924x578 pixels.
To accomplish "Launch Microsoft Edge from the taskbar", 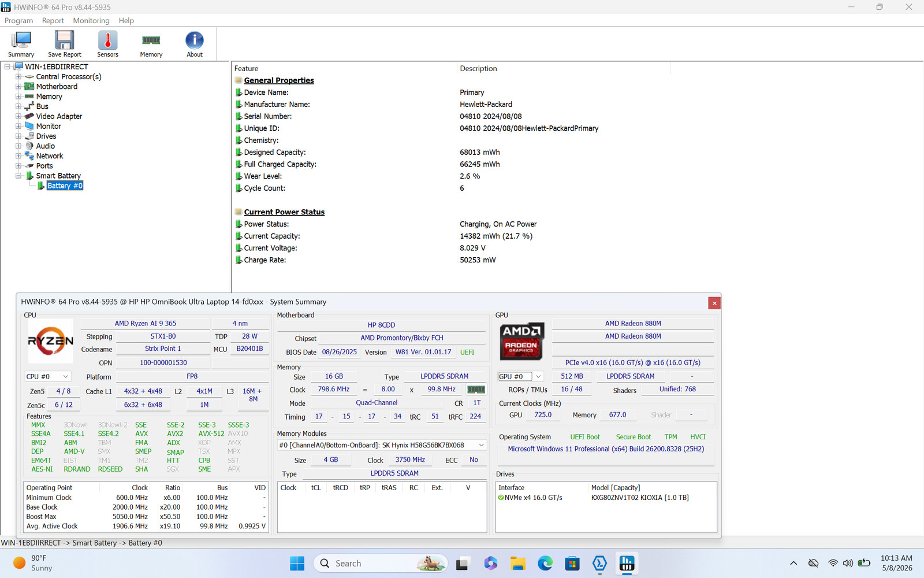I will [545, 563].
